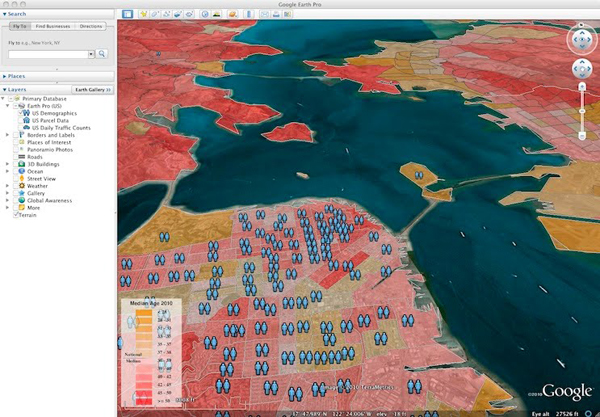Click the Record a Tour tool
This screenshot has width=600, height=417.
(x=189, y=14)
